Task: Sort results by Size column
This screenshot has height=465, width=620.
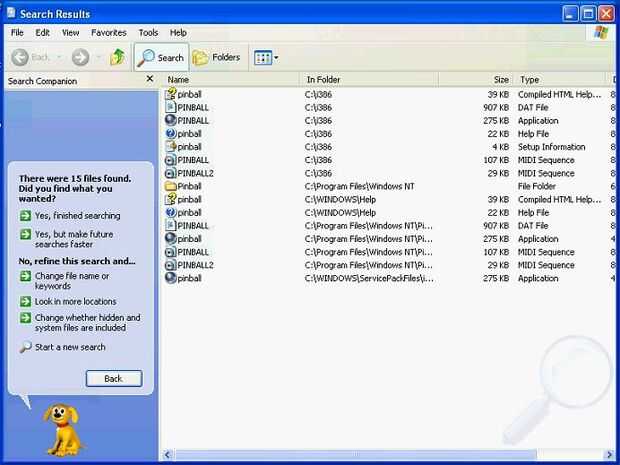Action: coord(476,80)
